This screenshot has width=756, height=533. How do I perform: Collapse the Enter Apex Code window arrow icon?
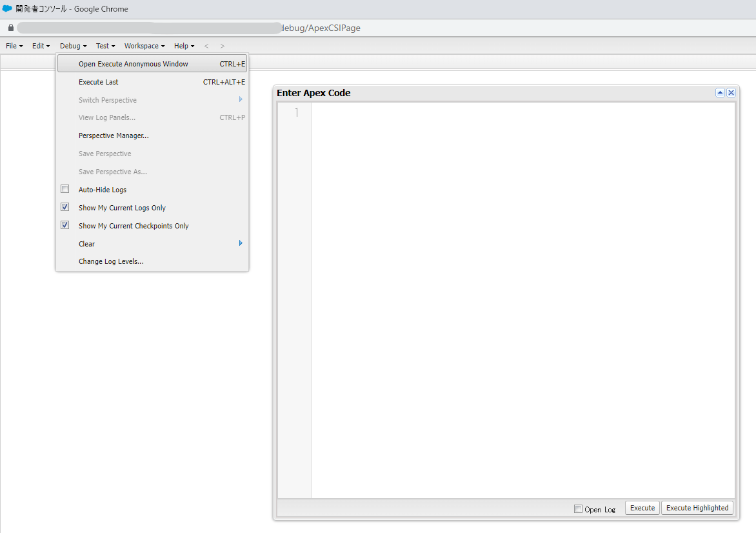pos(720,93)
